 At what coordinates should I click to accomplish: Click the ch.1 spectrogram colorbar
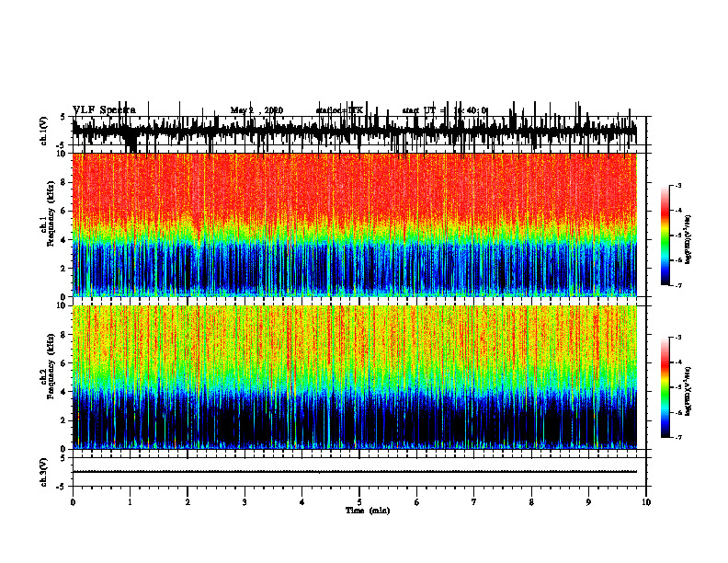[665, 236]
